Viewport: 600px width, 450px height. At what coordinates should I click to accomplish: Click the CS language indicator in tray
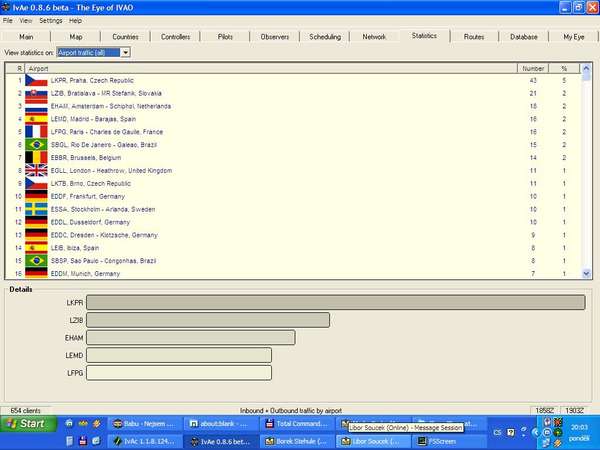tap(497, 433)
